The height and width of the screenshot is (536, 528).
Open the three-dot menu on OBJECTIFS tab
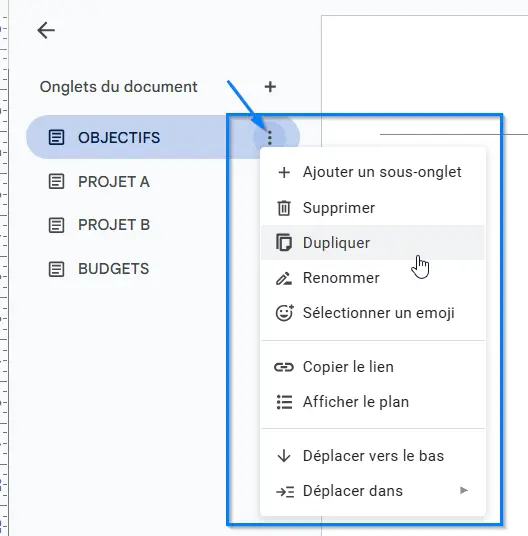point(270,137)
